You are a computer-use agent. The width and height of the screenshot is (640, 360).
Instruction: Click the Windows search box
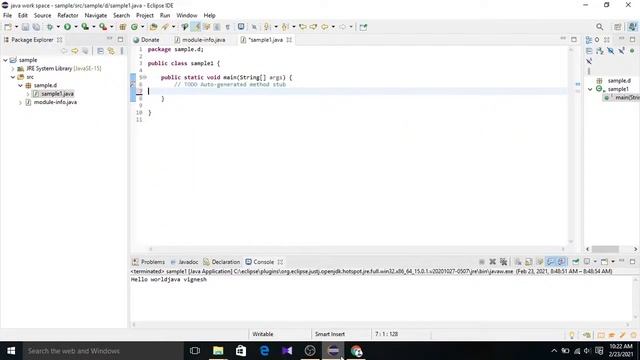(102, 351)
